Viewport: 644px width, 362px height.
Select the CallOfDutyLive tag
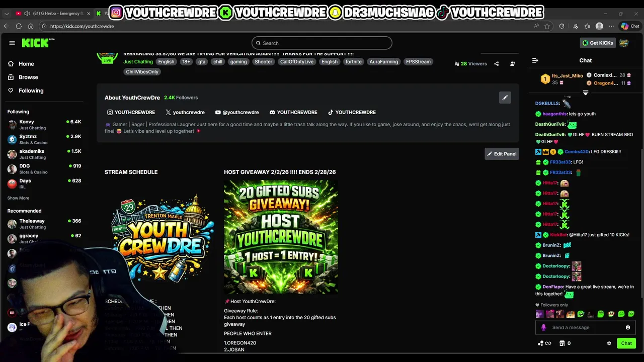297,62
